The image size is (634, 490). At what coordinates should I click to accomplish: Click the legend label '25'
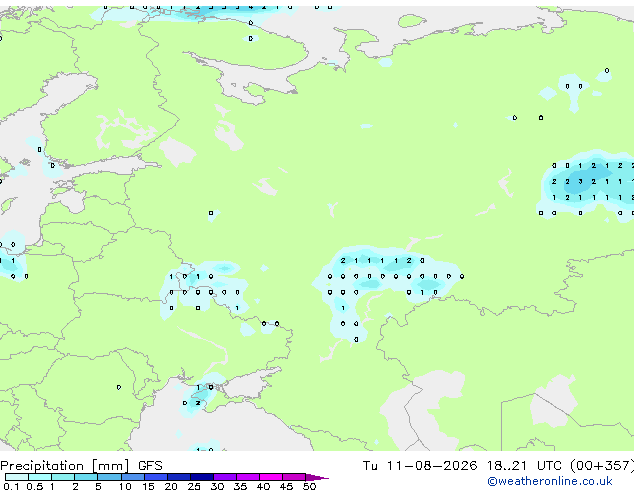click(x=194, y=486)
